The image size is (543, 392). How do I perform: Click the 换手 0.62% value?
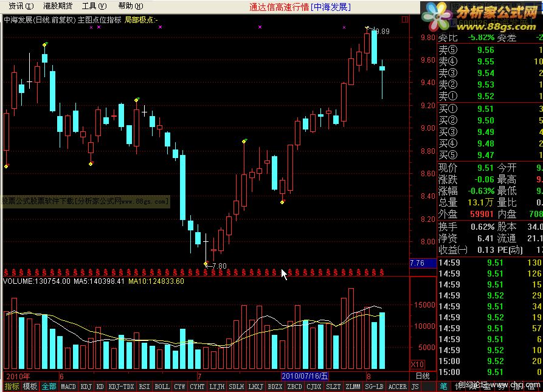click(482, 227)
